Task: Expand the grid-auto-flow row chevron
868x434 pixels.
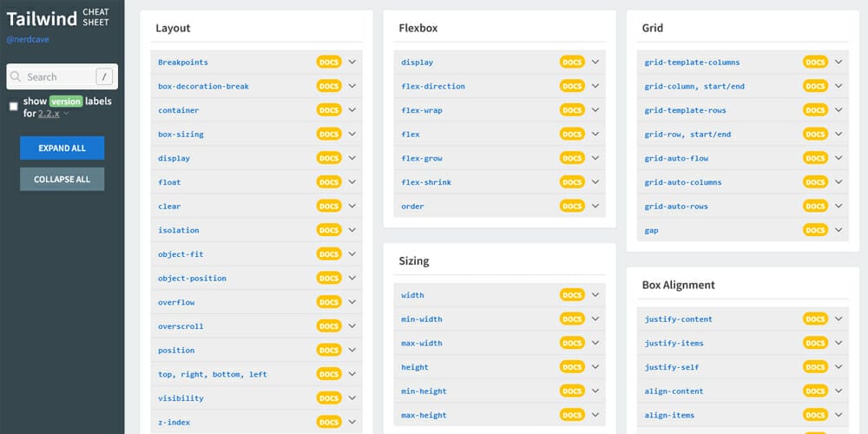Action: point(838,158)
